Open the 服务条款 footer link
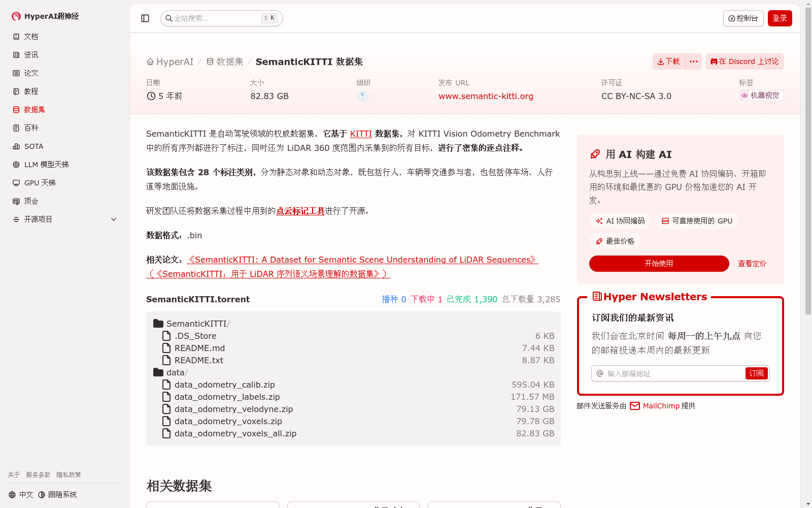 pos(38,475)
